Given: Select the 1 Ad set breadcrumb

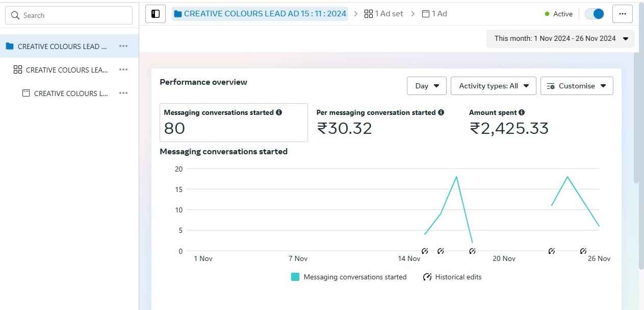Looking at the screenshot, I should point(384,14).
